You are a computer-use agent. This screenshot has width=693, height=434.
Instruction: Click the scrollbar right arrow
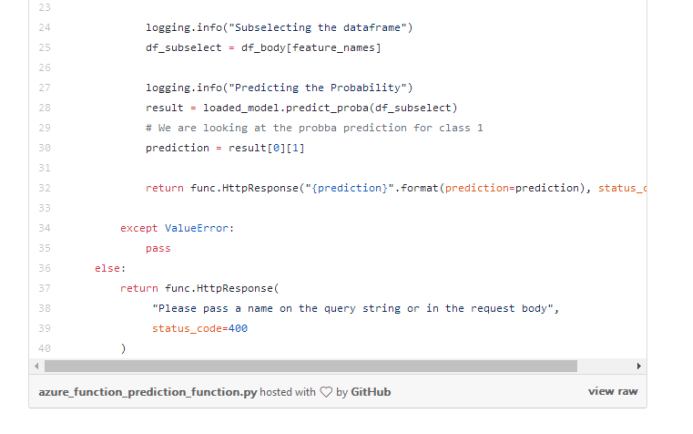pos(639,366)
